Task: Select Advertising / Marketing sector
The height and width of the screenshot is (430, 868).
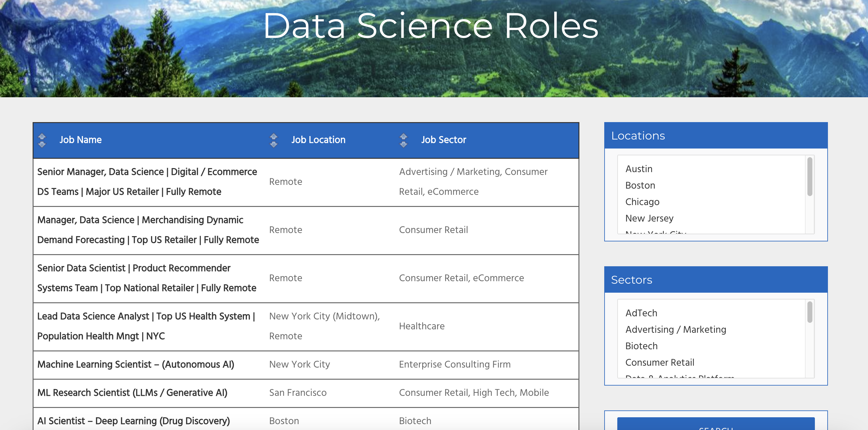Action: (x=676, y=329)
